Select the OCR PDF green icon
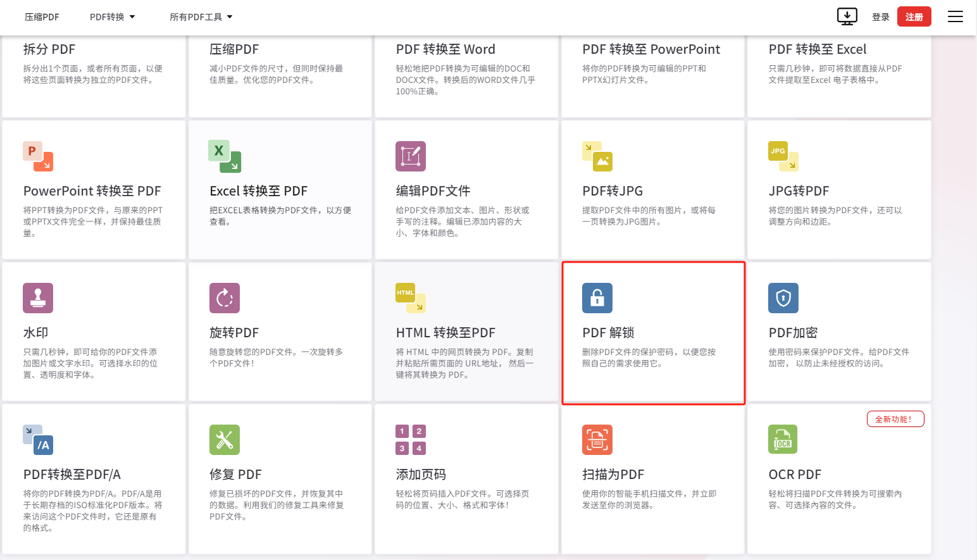This screenshot has height=560, width=977. click(783, 440)
